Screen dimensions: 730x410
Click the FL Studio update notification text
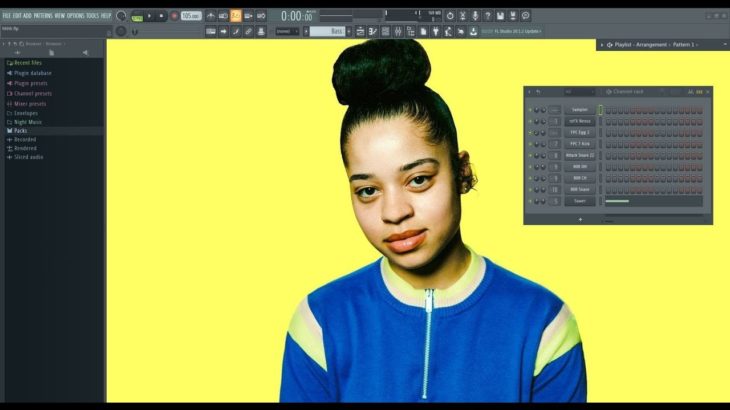tap(511, 31)
